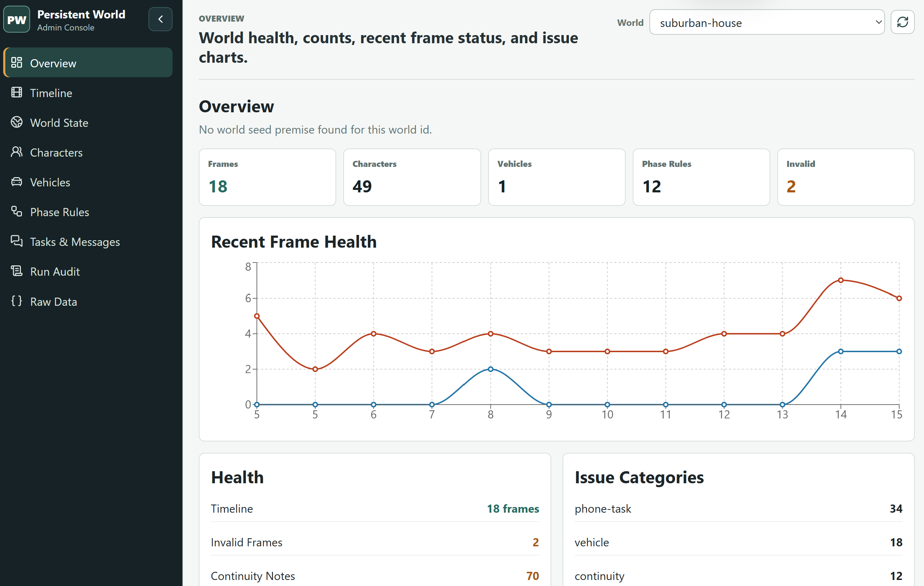
Task: Click the Continuity Notes value 70
Action: click(x=532, y=576)
